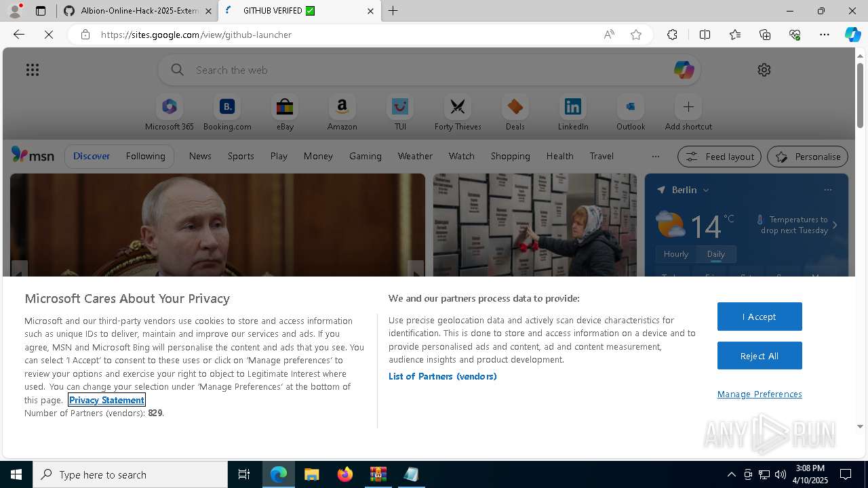Open the Health section
This screenshot has height=488, width=868.
[560, 156]
